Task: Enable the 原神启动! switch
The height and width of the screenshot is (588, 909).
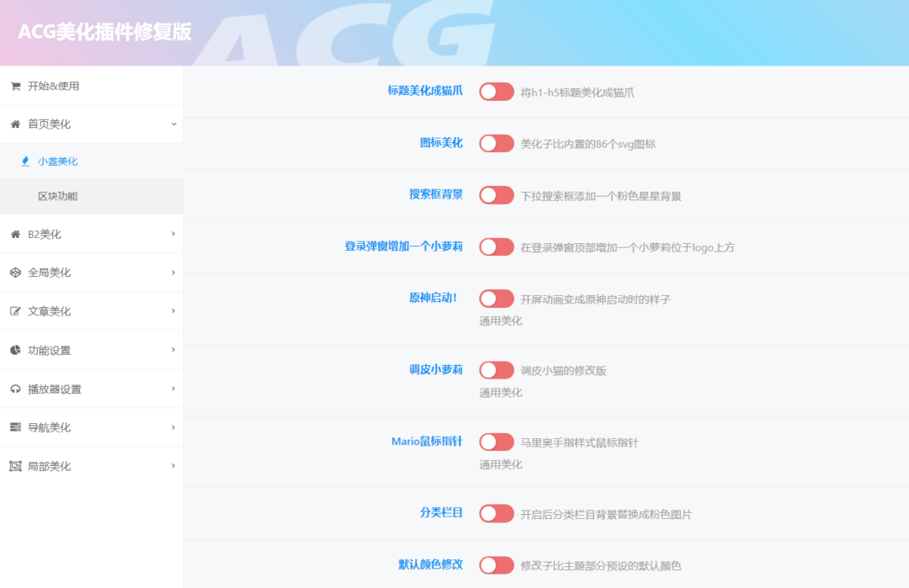Action: 497,299
